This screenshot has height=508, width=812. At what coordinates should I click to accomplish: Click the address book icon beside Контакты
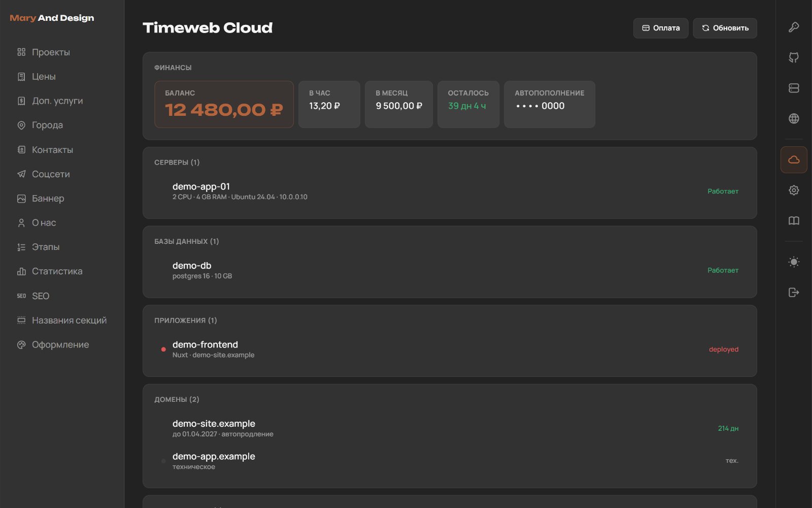21,149
